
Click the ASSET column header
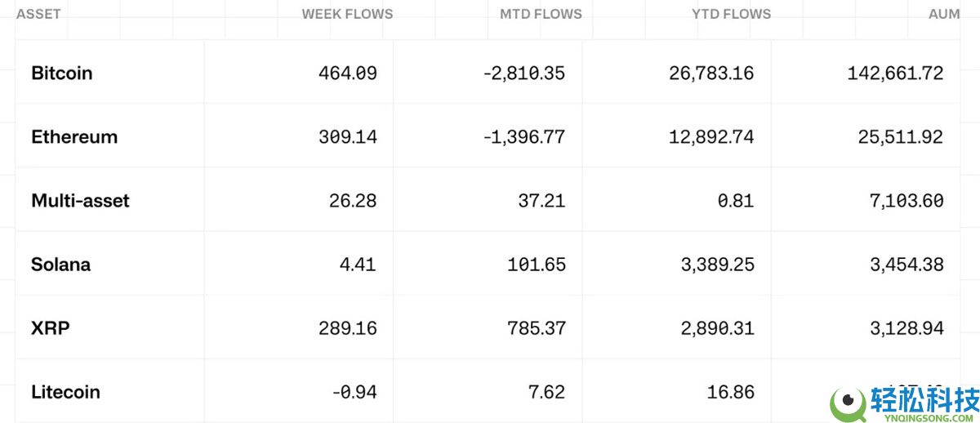[x=38, y=14]
